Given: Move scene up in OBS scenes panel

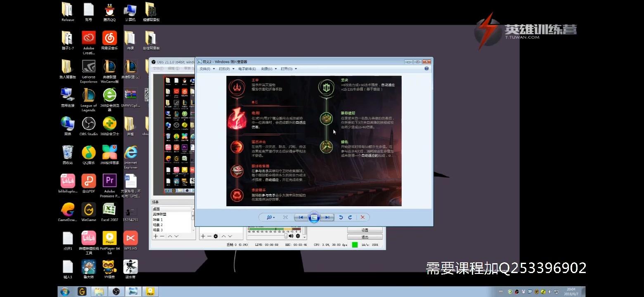Looking at the screenshot, I should tap(170, 236).
